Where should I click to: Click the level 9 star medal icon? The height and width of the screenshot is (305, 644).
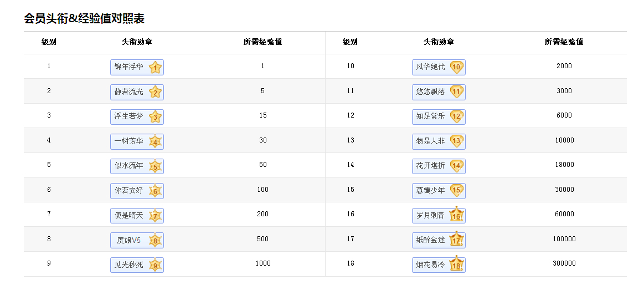[156, 265]
